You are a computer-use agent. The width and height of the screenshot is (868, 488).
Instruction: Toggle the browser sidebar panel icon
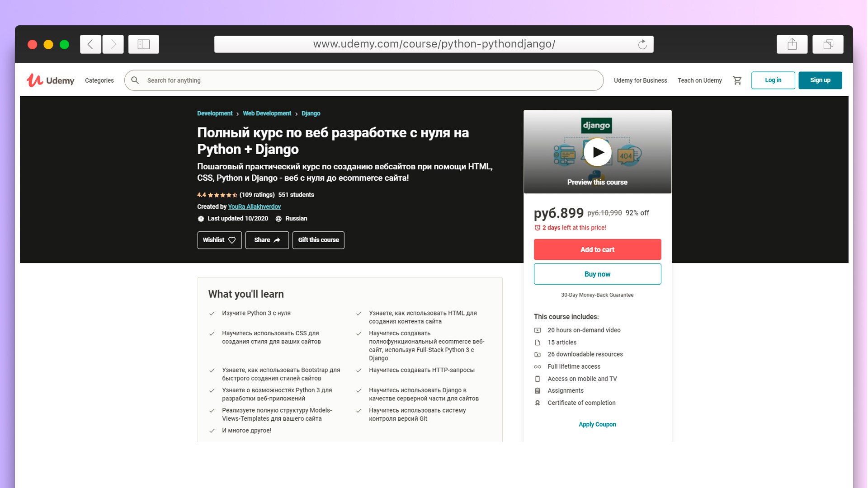coord(144,44)
